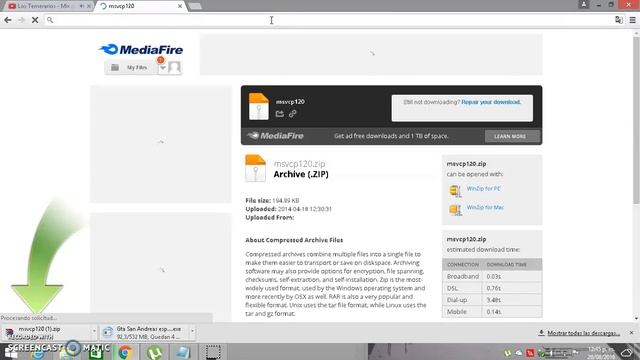Click the screen recorder taskbar icon
The height and width of the screenshot is (360, 640).
(213, 352)
